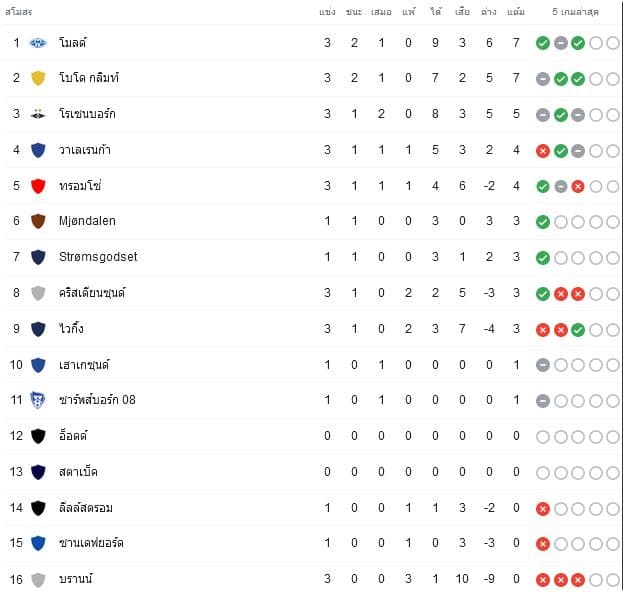Click the red loss indicator for วาเลเรนก้า

click(x=543, y=151)
